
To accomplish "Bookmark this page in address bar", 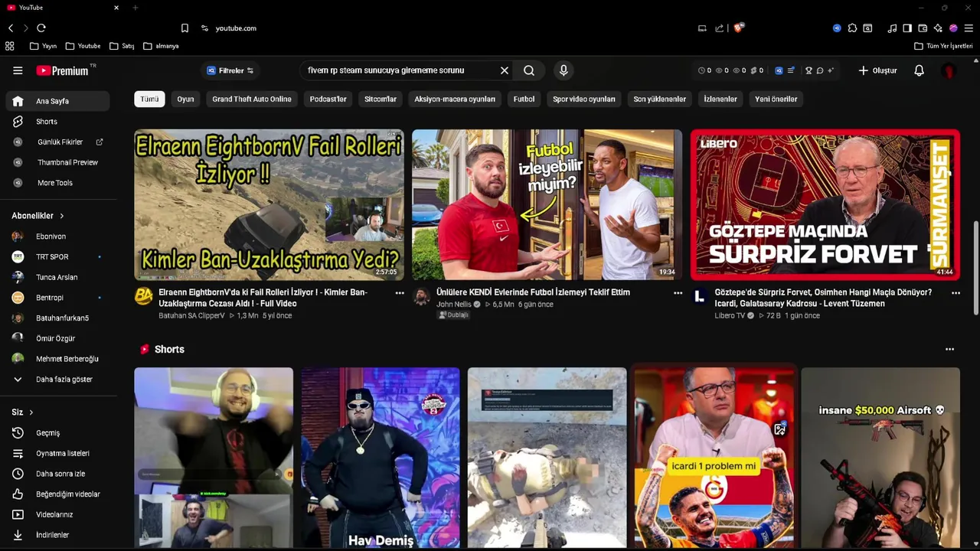I will pos(185,28).
